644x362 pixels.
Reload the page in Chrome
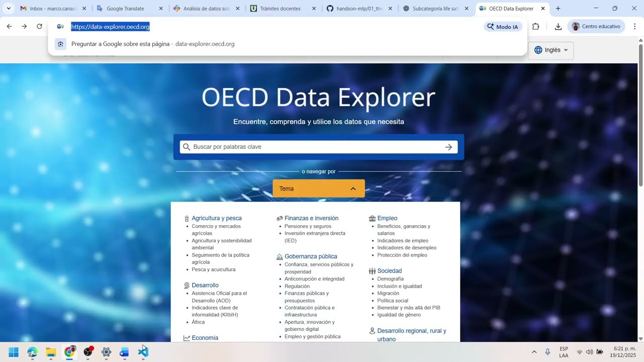click(x=39, y=27)
